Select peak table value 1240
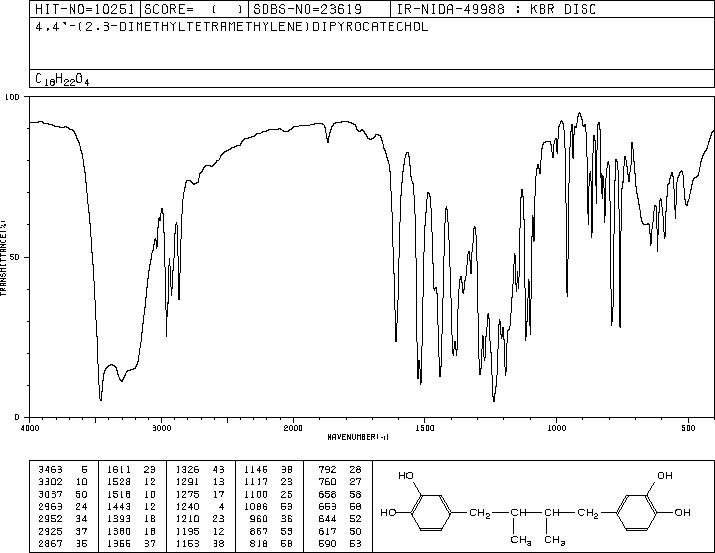 (187, 506)
